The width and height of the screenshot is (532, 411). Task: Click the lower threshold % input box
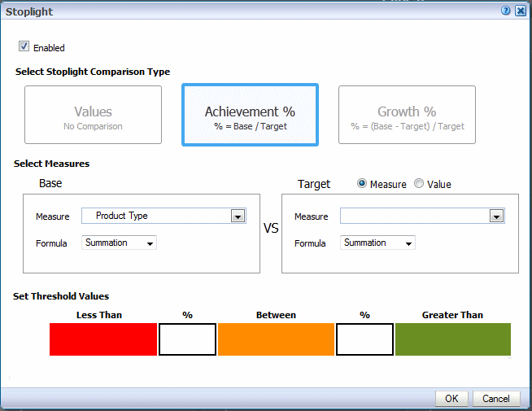click(187, 339)
